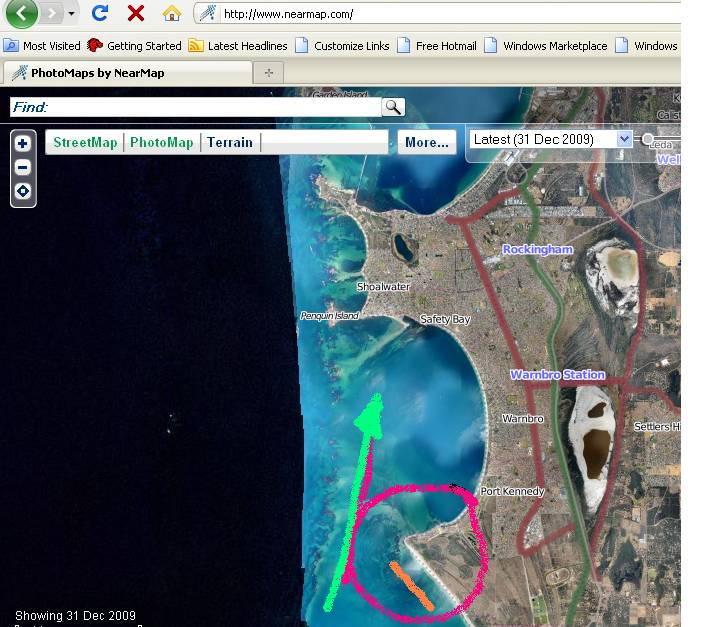
Task: Open the navigation history dropdown arrow
Action: click(72, 14)
